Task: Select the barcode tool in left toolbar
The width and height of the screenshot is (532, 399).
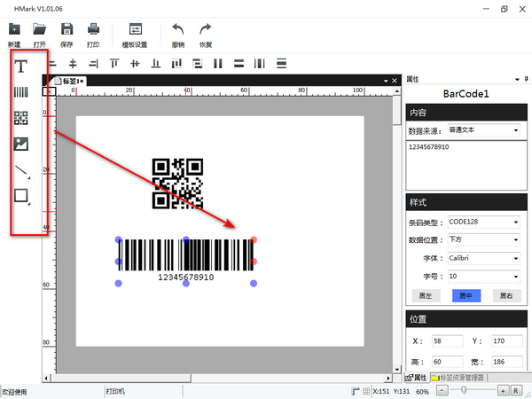Action: point(20,91)
